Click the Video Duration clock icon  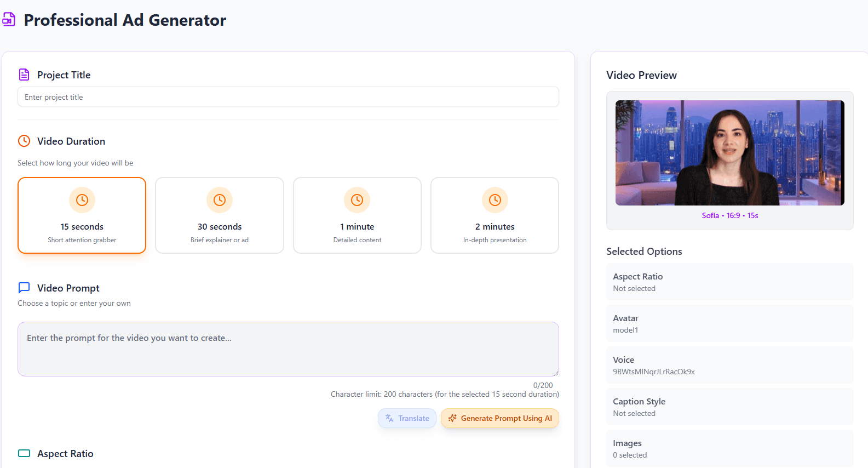[x=24, y=141]
